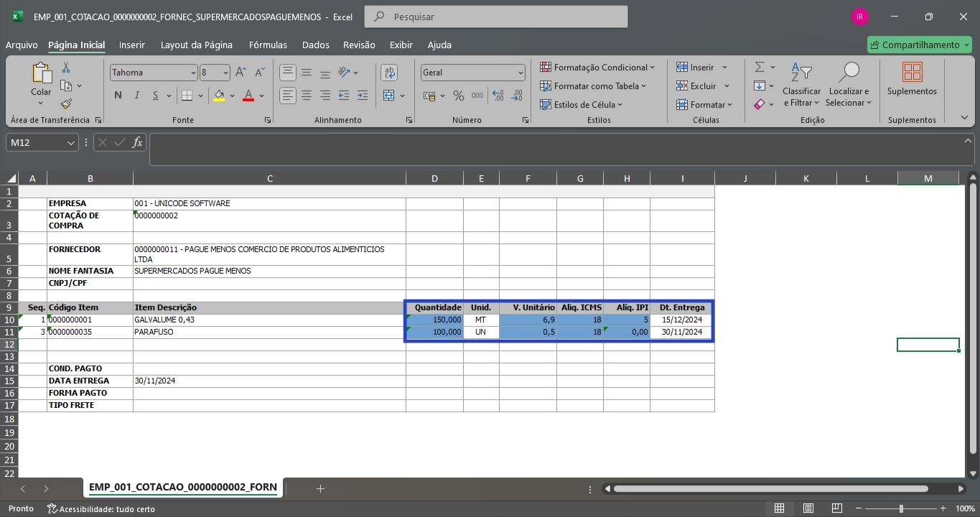Toggle italic formatting in Fonte group
Image resolution: width=980 pixels, height=517 pixels.
[x=136, y=96]
